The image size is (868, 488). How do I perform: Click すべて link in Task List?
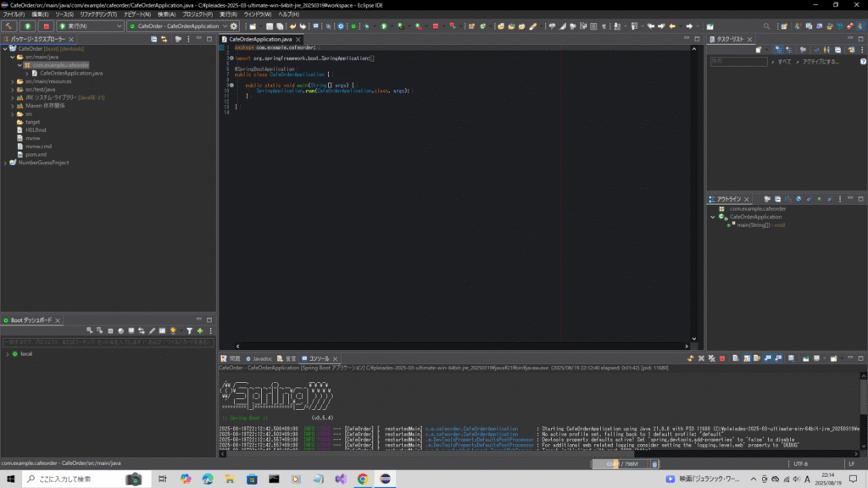784,61
